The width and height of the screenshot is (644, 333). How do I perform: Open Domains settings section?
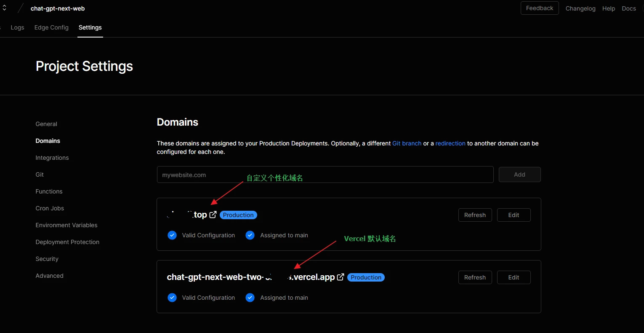tap(48, 141)
